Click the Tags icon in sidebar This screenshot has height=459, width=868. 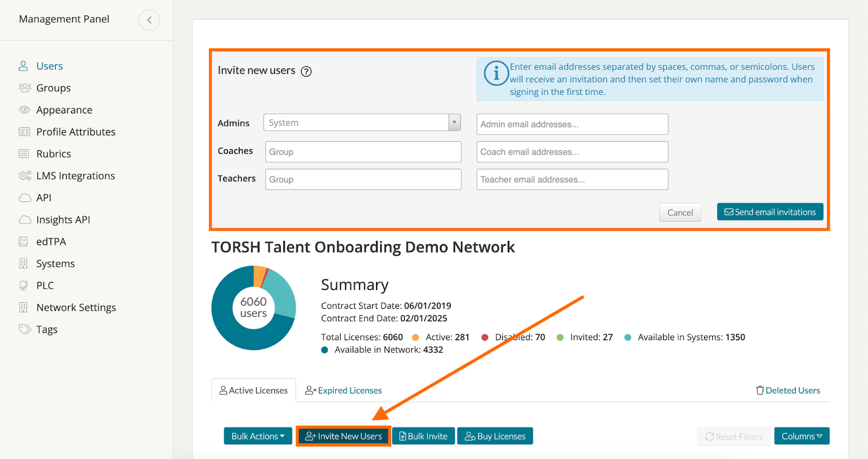coord(24,329)
